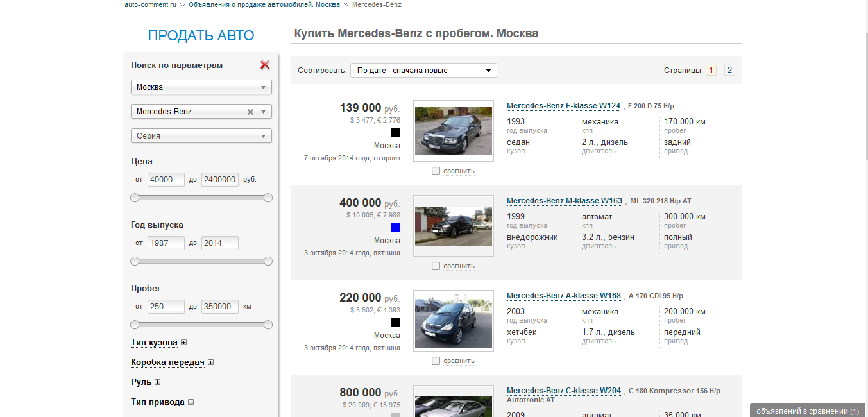
Task: Click the minimum year input field
Action: (166, 243)
